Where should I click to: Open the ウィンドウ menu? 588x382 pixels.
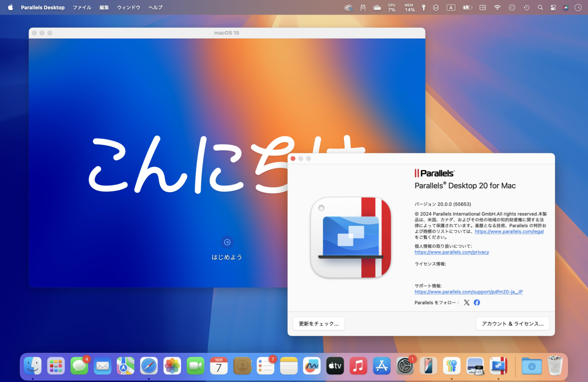click(x=129, y=7)
